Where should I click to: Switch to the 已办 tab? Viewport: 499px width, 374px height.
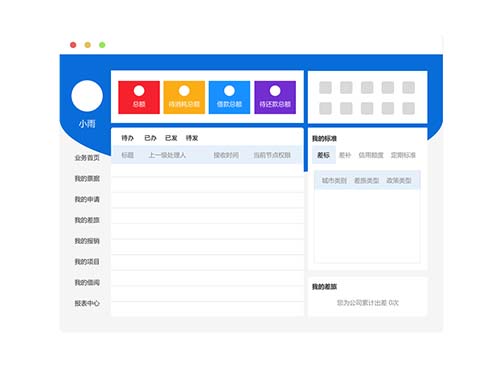coord(150,138)
